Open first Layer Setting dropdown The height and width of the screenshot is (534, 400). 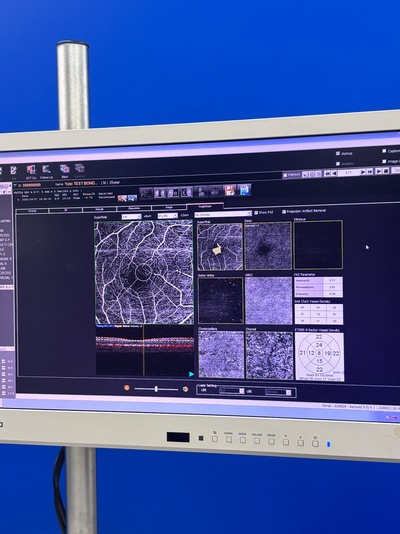pos(232,391)
